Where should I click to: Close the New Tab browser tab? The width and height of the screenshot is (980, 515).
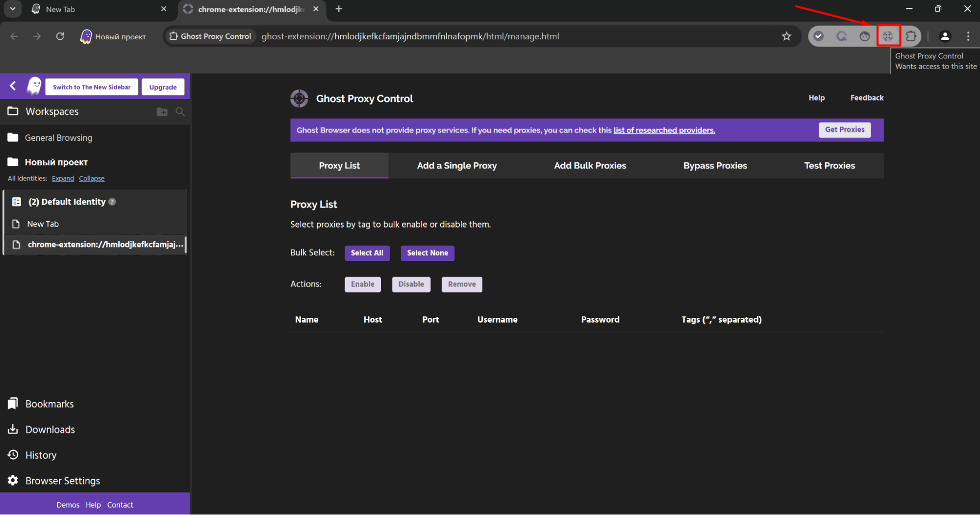pos(164,9)
